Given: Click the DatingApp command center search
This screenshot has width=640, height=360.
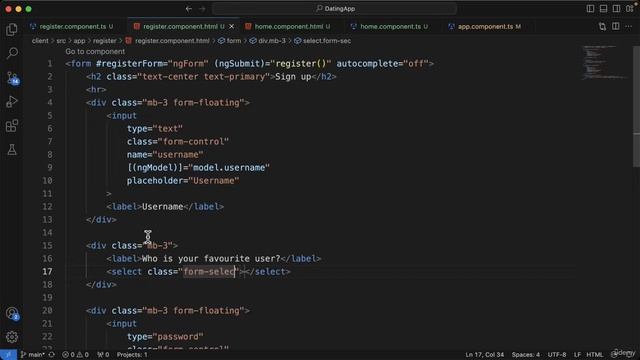Looking at the screenshot, I should point(334,9).
